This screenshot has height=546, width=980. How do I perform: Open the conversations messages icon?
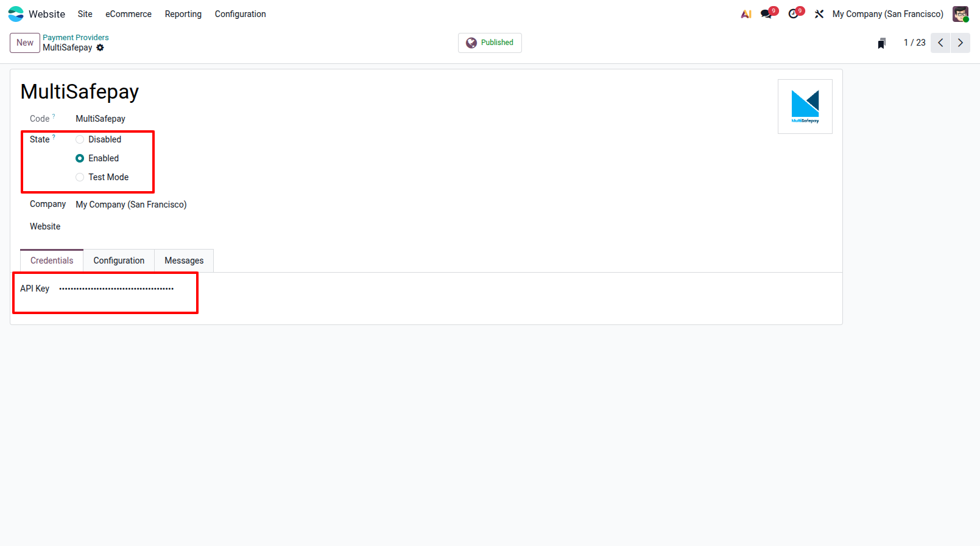[x=766, y=14]
